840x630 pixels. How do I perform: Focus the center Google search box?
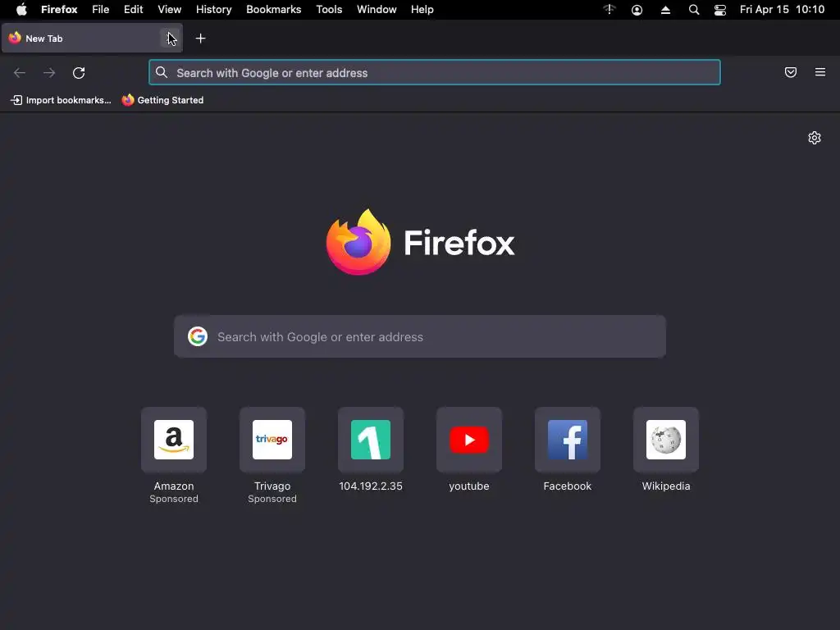coord(420,336)
